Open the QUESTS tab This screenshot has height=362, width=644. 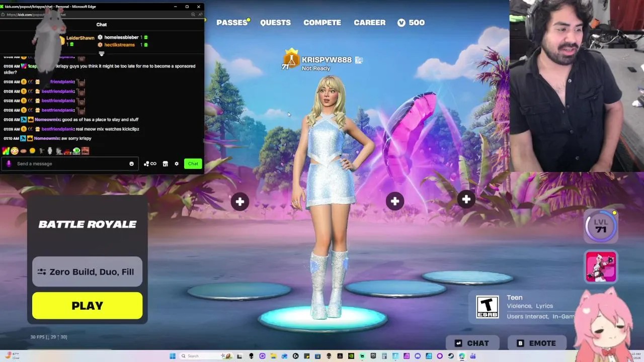point(275,23)
